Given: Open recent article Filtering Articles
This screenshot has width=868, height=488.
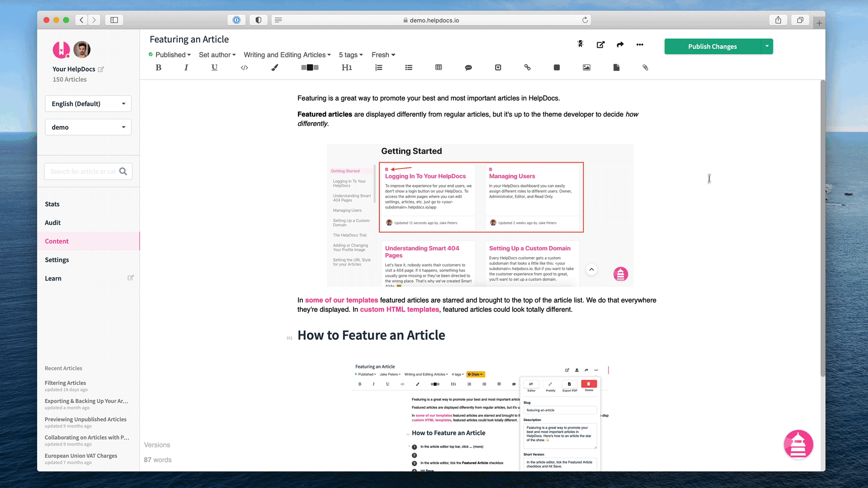Looking at the screenshot, I should [66, 383].
